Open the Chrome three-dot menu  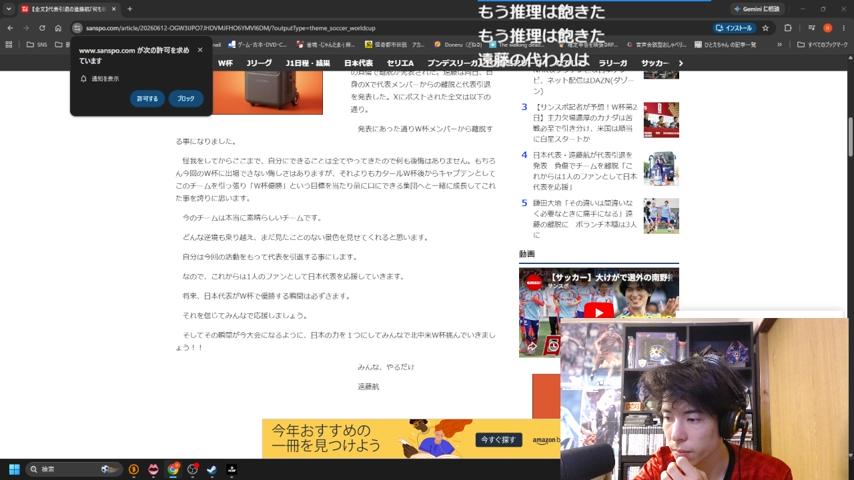844,28
